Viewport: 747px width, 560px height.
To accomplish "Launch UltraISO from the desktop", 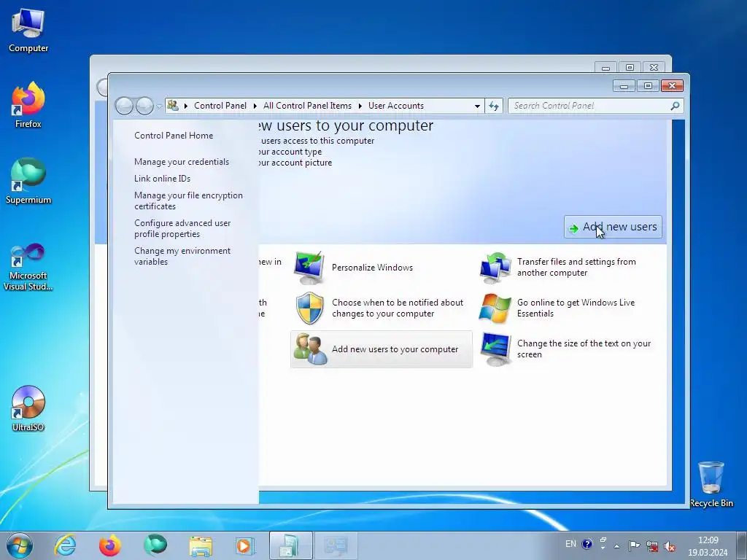I will pos(28,408).
